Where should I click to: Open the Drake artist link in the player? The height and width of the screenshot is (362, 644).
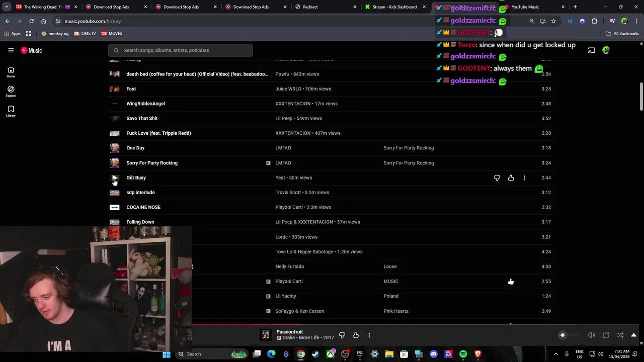(x=288, y=338)
